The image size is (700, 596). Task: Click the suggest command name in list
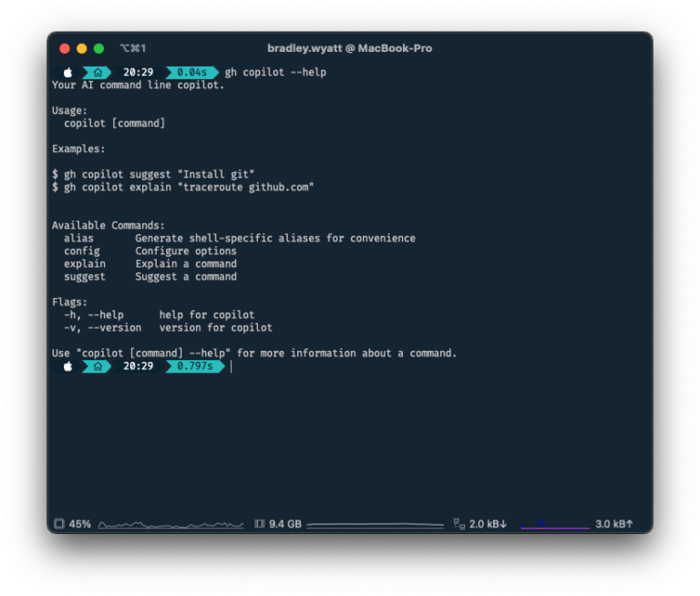click(x=85, y=277)
